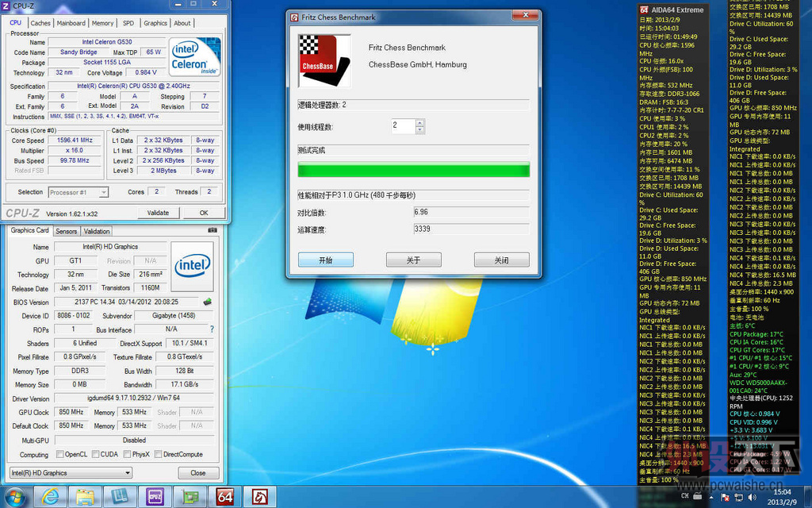This screenshot has height=508, width=812.
Task: Toggle the OpenCL checkbox
Action: pyautogui.click(x=60, y=454)
